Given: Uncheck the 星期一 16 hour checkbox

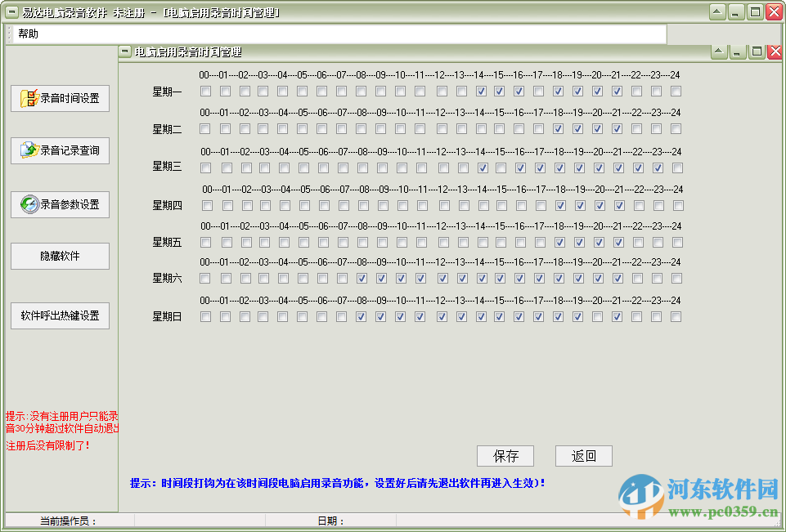Looking at the screenshot, I should click(x=519, y=92).
